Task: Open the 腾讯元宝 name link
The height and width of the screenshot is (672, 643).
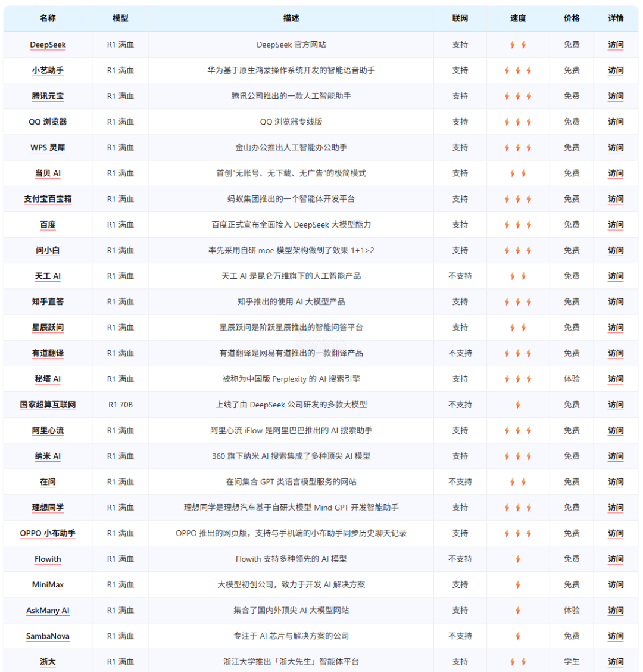Action: pos(48,96)
